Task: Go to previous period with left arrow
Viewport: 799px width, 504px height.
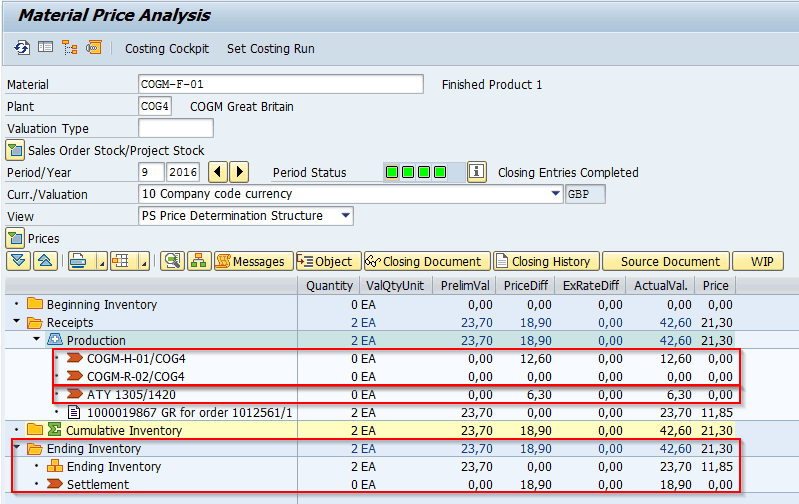Action: (218, 172)
